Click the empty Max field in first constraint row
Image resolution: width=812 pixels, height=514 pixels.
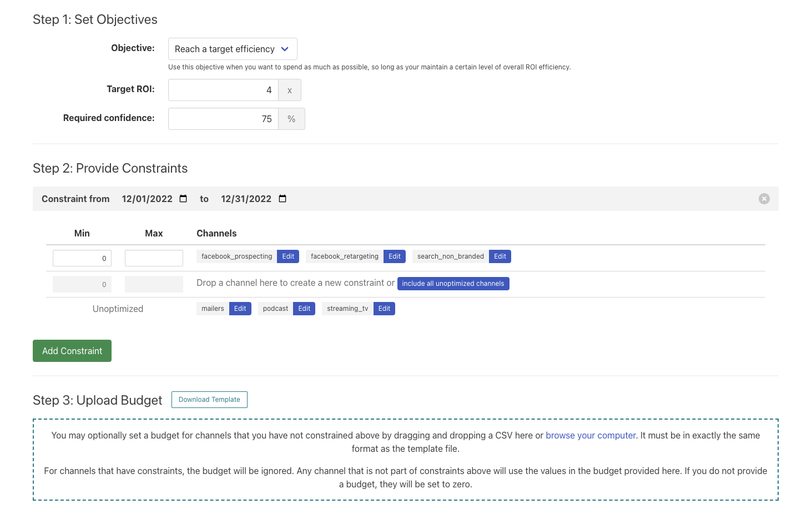(x=154, y=258)
